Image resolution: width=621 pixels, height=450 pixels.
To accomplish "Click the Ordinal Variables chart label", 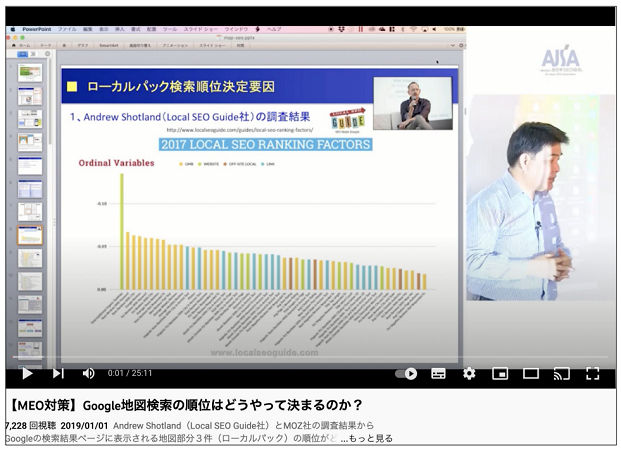I will [x=116, y=163].
